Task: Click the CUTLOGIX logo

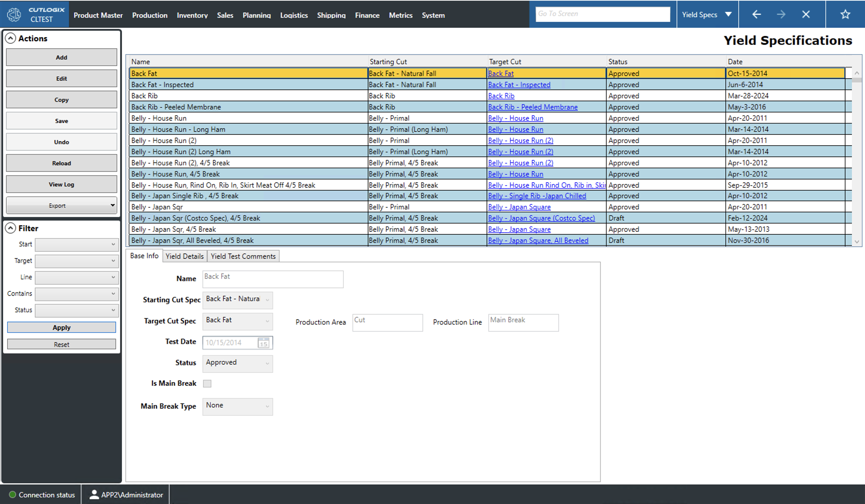Action: (x=14, y=14)
